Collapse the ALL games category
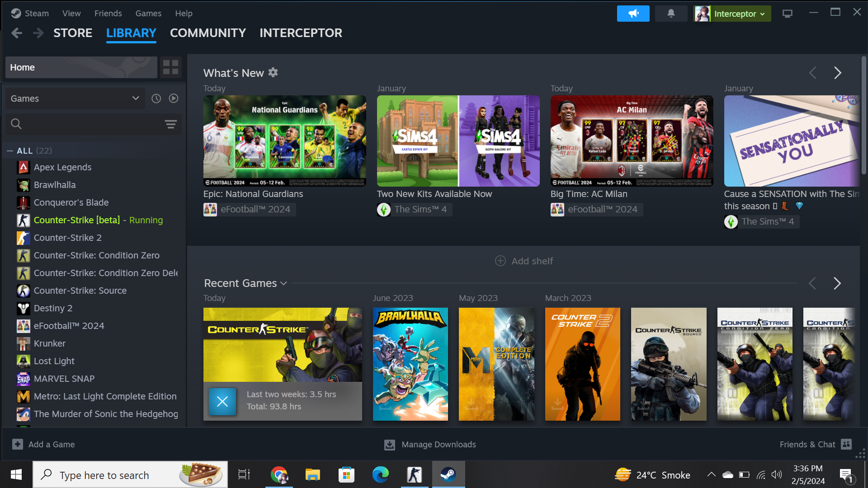Viewport: 868px width, 488px height. pyautogui.click(x=10, y=151)
